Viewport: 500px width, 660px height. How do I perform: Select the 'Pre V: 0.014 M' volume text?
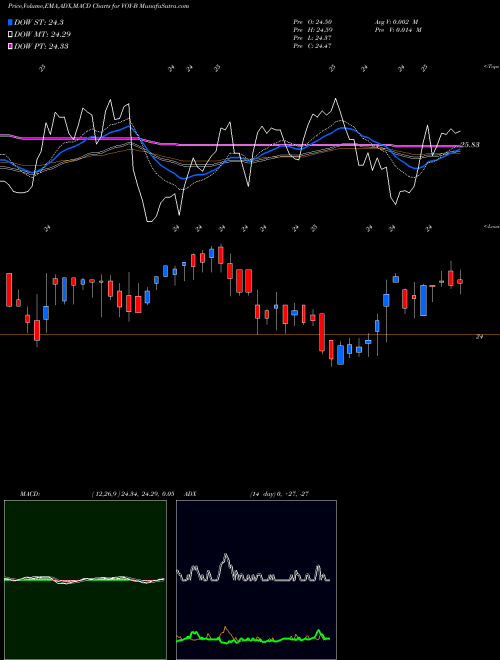click(x=398, y=30)
